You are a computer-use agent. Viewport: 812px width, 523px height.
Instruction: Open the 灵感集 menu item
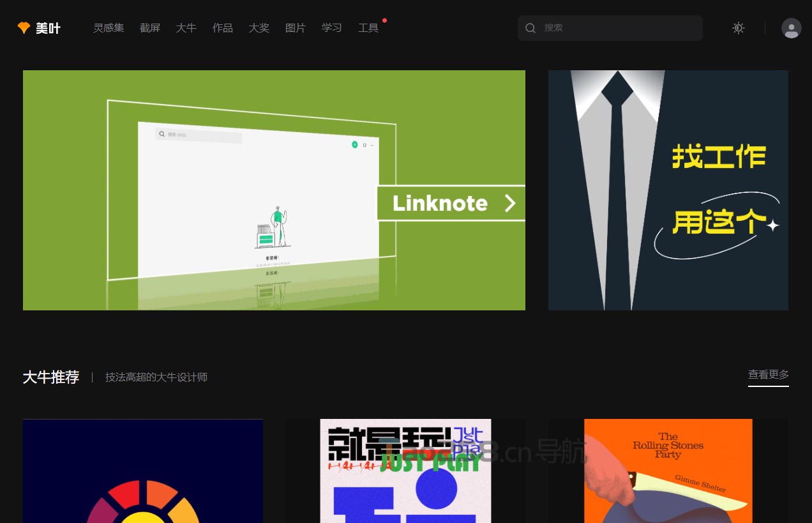pos(109,28)
